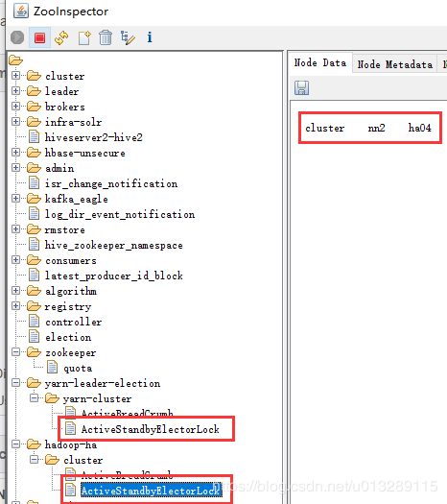Collapse the zookeeper node
The height and width of the screenshot is (504, 447).
[x=15, y=352]
